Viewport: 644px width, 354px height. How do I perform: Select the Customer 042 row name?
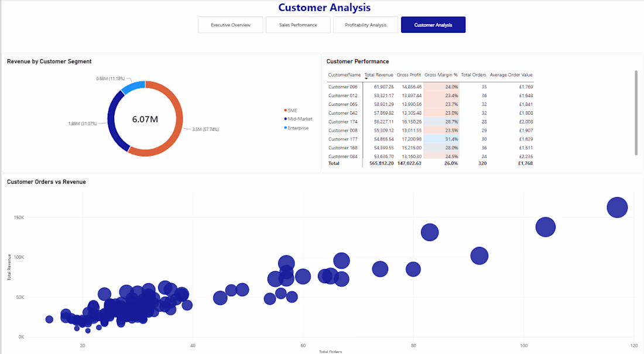(343, 113)
